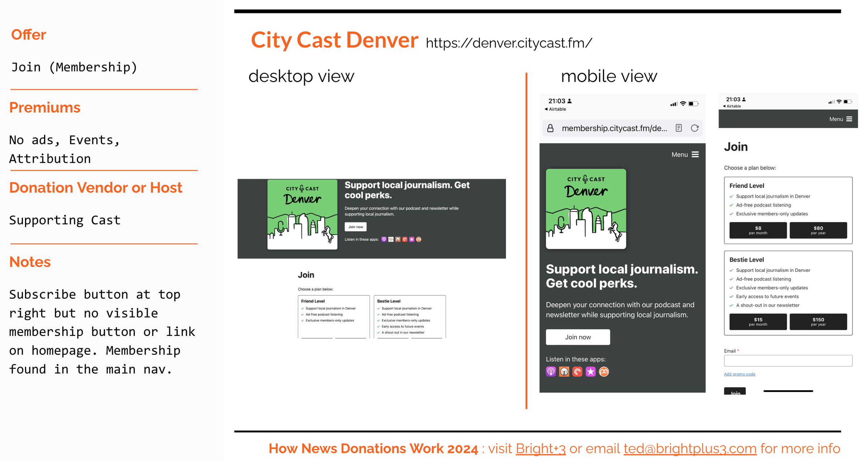Click the Premiums sidebar heading

pos(45,108)
